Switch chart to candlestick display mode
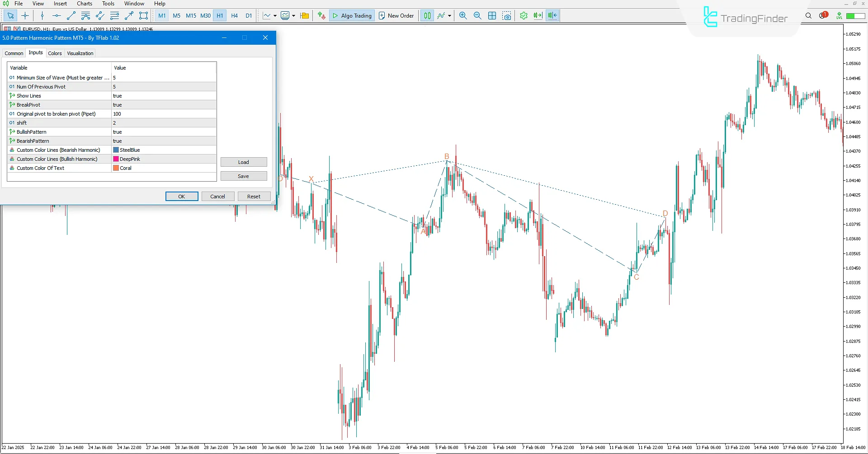Image resolution: width=868 pixels, height=454 pixels. click(x=427, y=15)
